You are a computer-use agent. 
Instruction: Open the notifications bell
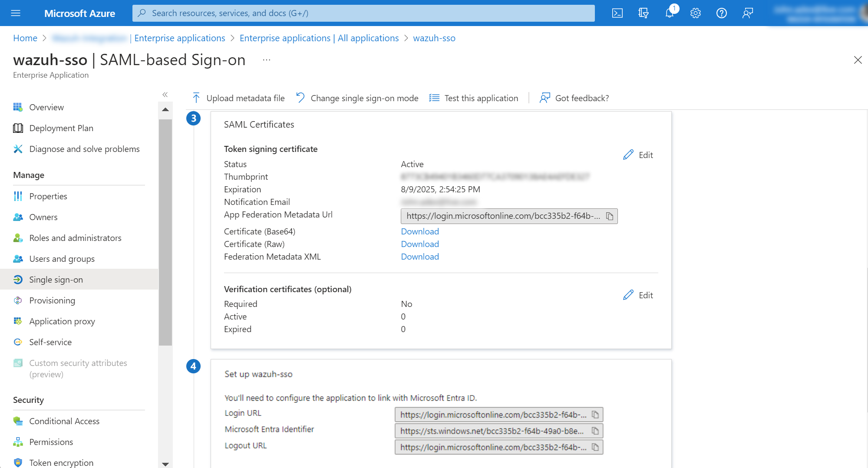670,13
